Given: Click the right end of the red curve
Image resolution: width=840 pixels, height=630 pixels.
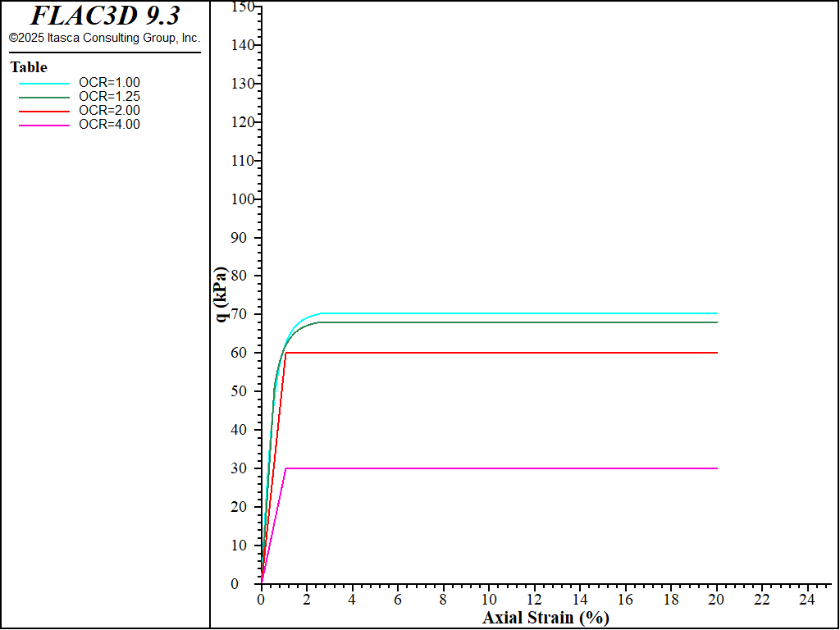Looking at the screenshot, I should tap(716, 353).
